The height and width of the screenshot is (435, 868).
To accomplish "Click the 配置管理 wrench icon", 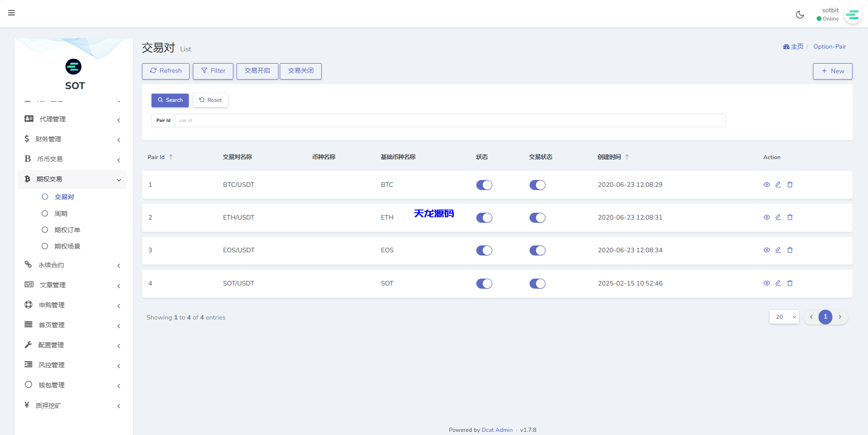I will (x=28, y=345).
